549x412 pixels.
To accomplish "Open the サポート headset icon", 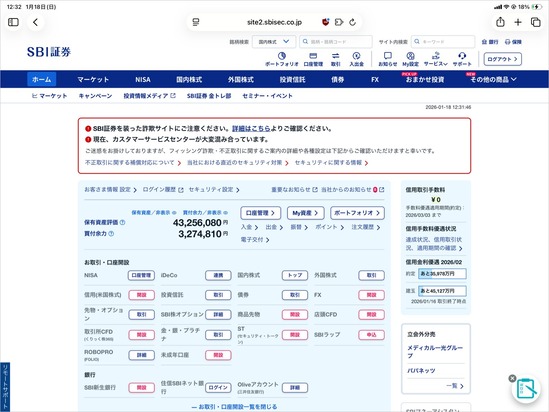I will (462, 59).
